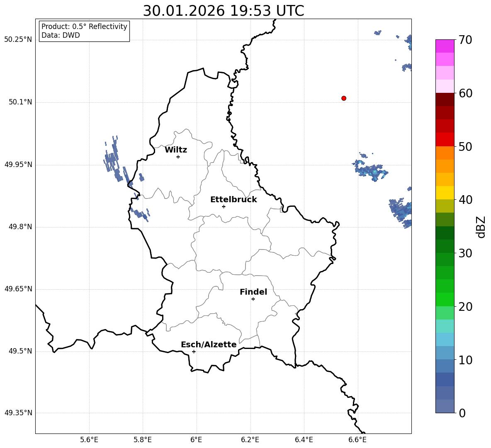Click the 6.4°E longitude label
This screenshot has height=448, width=491.
point(304,440)
